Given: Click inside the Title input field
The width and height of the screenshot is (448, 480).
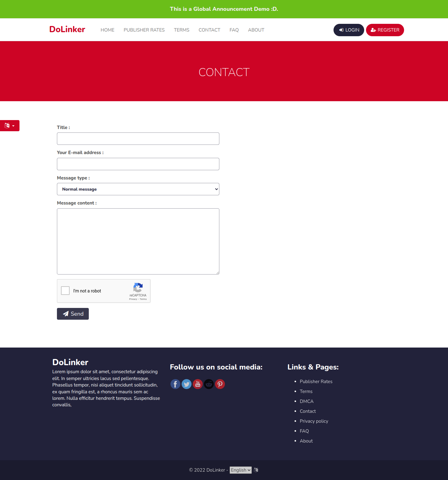Looking at the screenshot, I should 138,138.
